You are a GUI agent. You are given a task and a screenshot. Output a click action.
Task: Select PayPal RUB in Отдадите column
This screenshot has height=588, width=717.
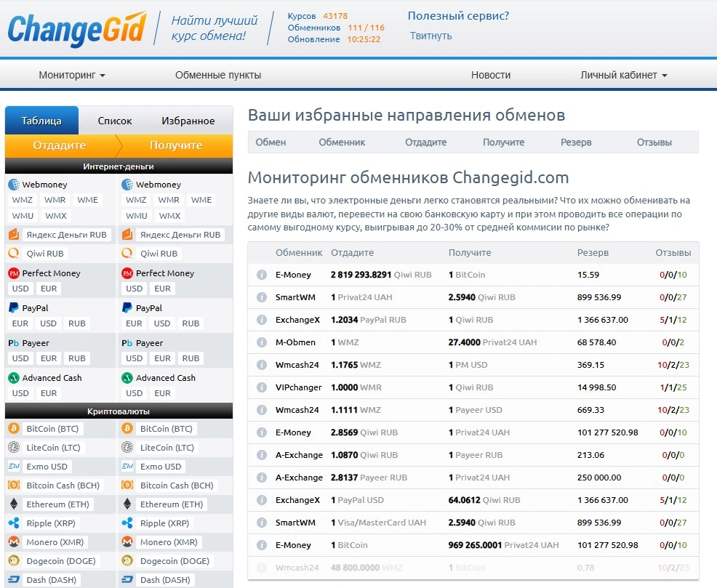coord(77,323)
